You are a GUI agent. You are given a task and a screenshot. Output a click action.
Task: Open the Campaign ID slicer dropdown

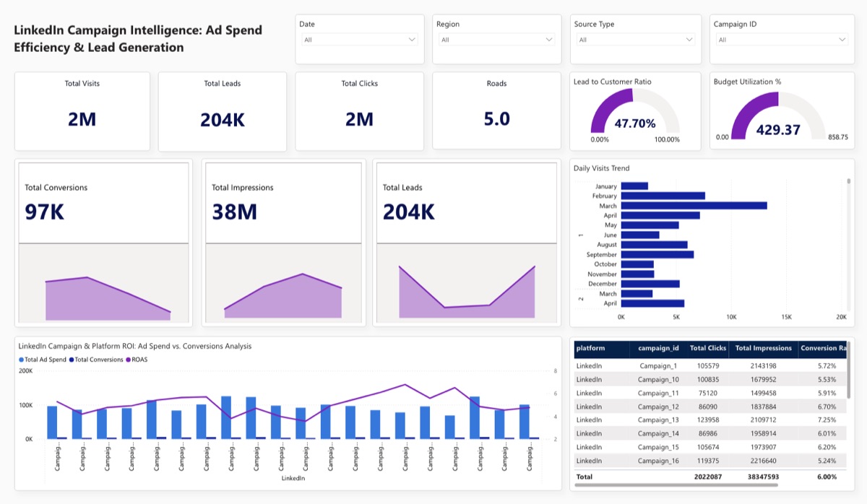[x=781, y=40]
